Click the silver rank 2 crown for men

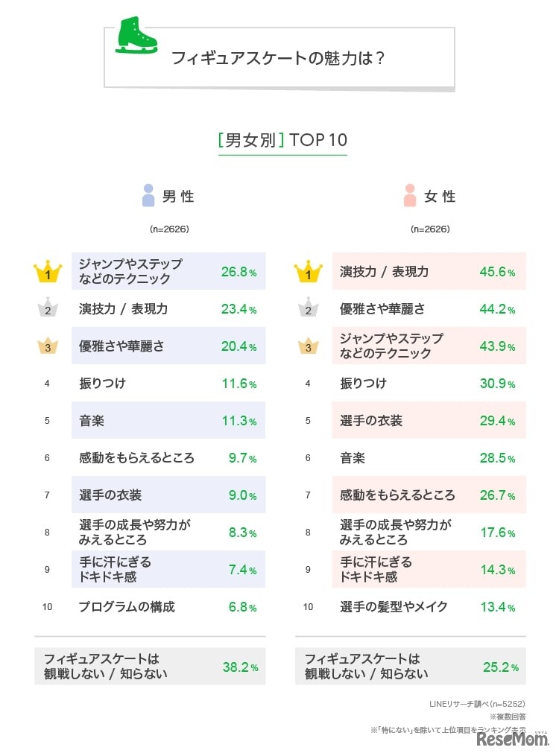click(x=48, y=308)
